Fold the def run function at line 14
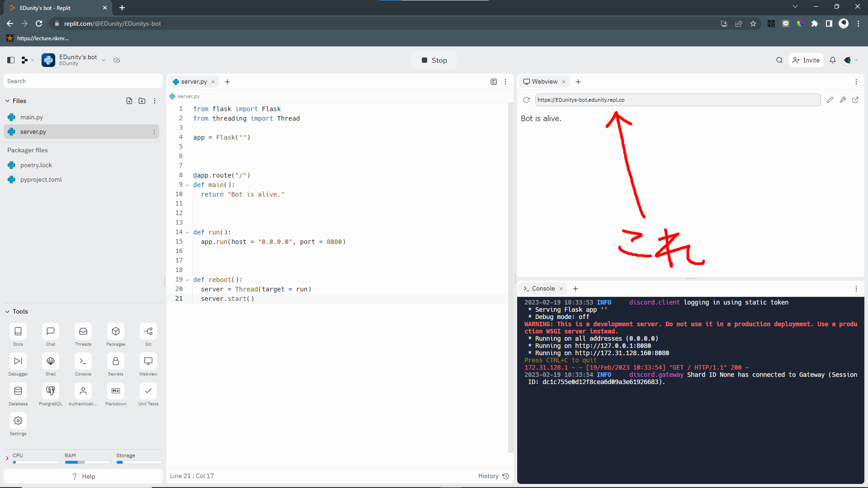Viewport: 868px width, 488px height. [x=187, y=232]
